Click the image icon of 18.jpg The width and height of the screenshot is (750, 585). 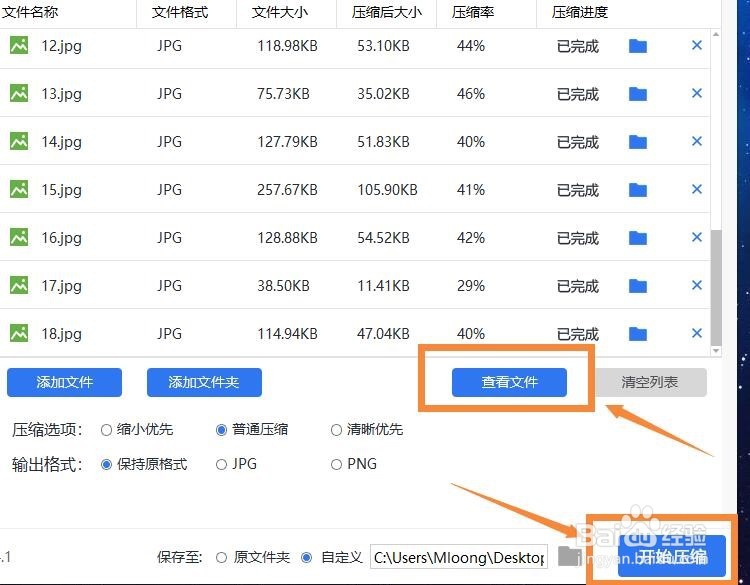[x=19, y=333]
